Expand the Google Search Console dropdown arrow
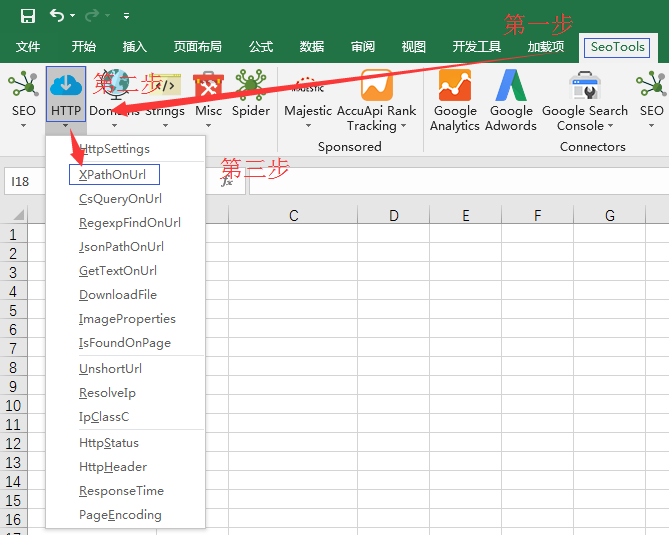This screenshot has width=669, height=535. (x=611, y=126)
